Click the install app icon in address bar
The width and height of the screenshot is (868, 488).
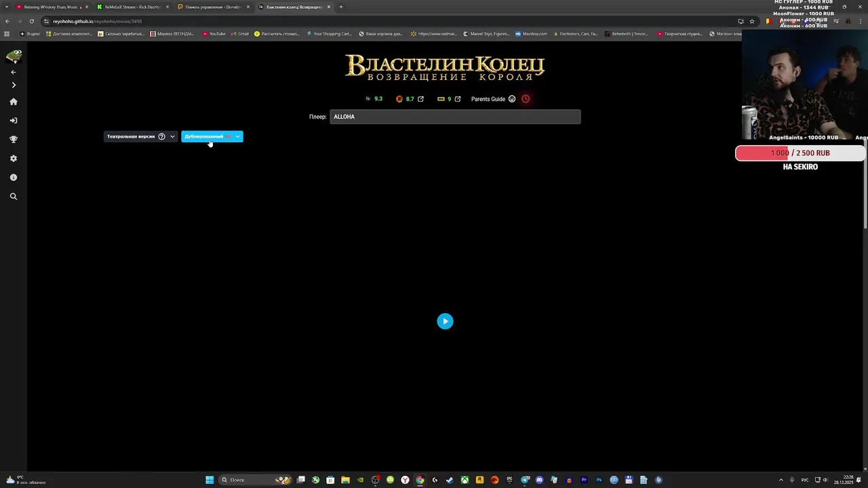[x=741, y=21]
